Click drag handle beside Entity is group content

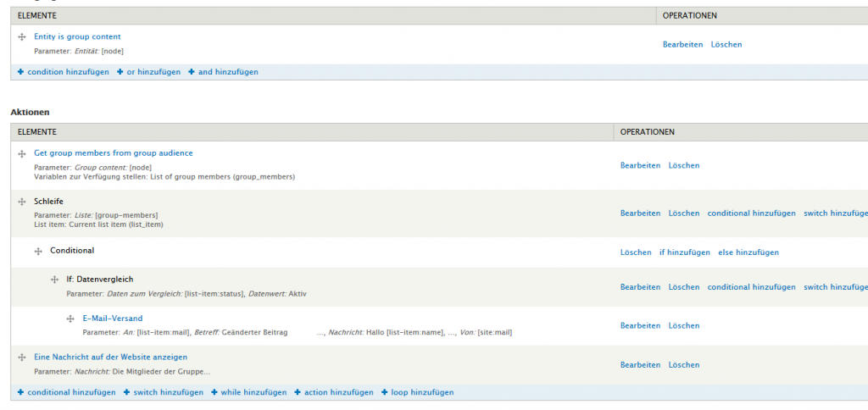pos(22,37)
